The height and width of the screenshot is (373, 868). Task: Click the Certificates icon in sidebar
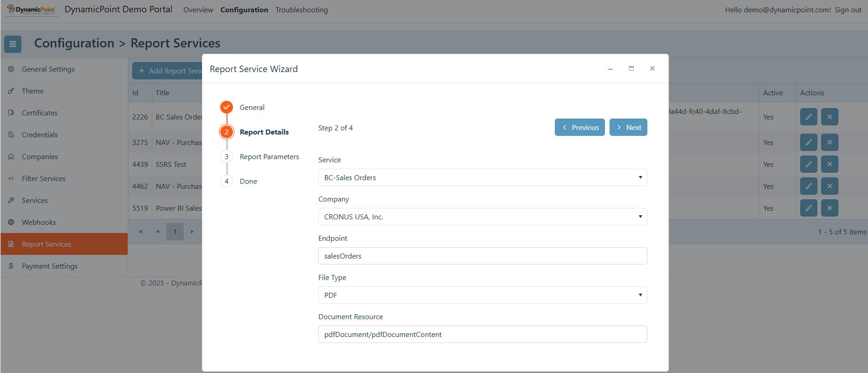pyautogui.click(x=11, y=113)
